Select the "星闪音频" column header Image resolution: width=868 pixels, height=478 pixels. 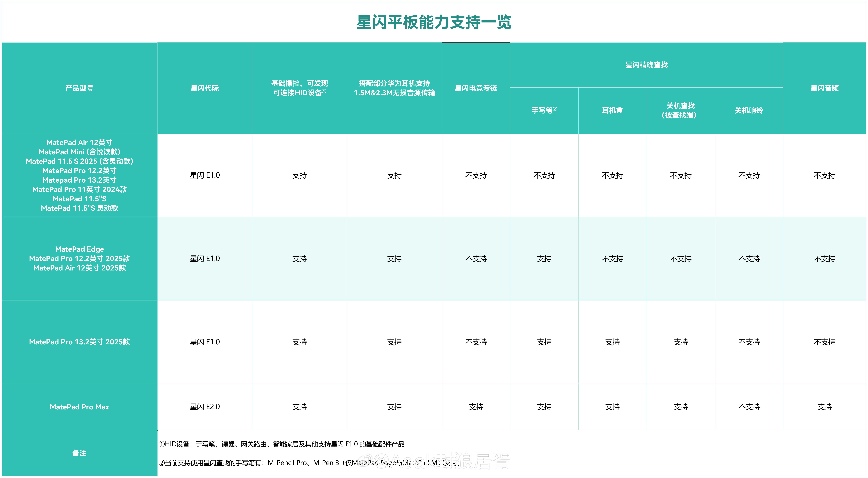[825, 88]
